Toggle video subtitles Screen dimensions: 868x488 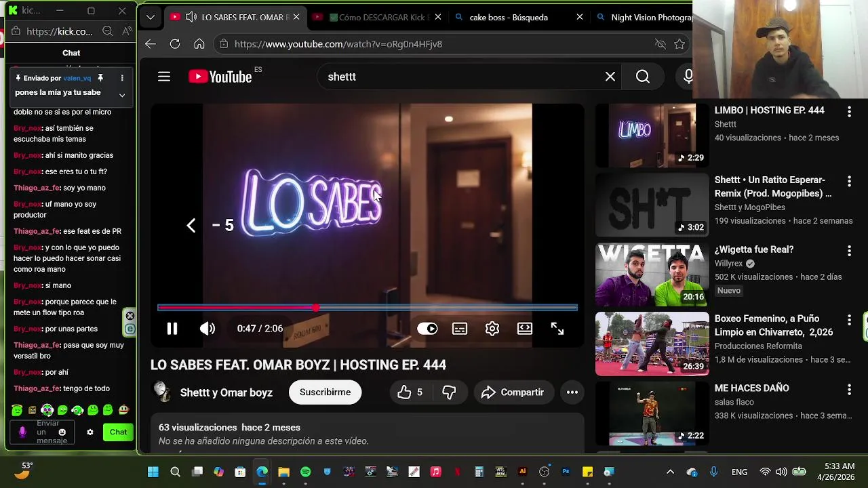coord(460,329)
